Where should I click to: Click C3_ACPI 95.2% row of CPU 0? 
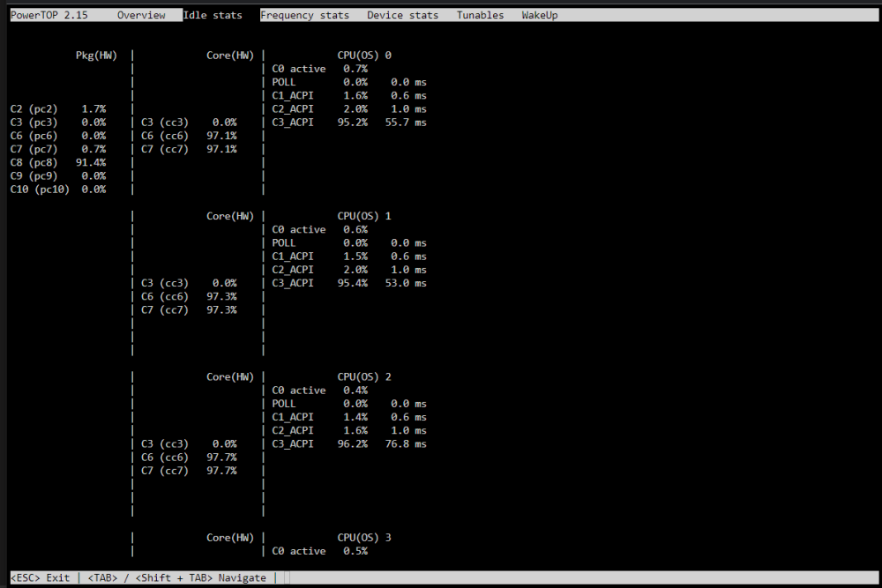tap(348, 123)
